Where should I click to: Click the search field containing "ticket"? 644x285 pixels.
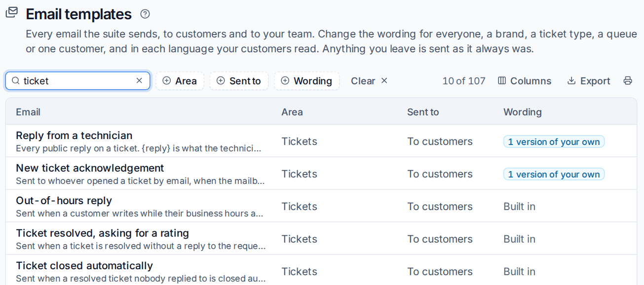tap(78, 81)
